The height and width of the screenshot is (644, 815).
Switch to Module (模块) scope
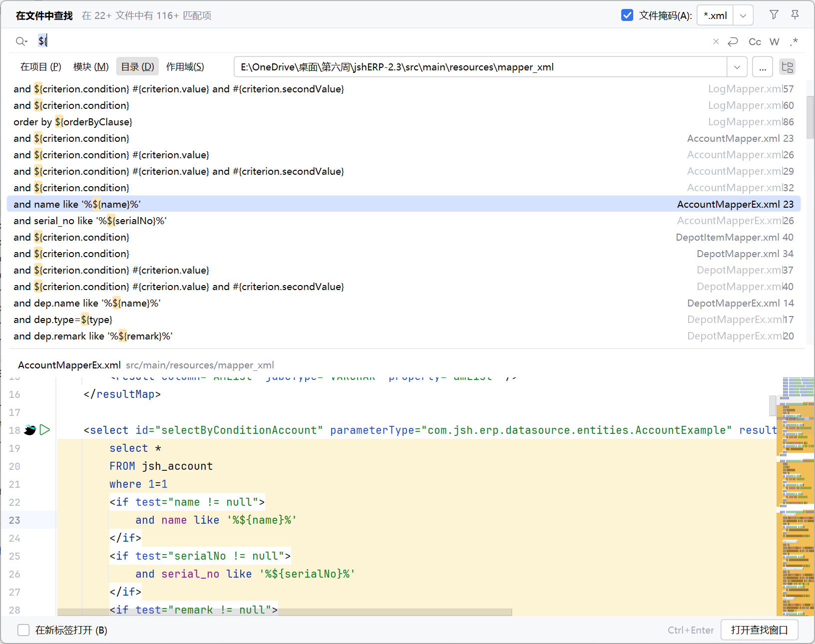[x=91, y=67]
